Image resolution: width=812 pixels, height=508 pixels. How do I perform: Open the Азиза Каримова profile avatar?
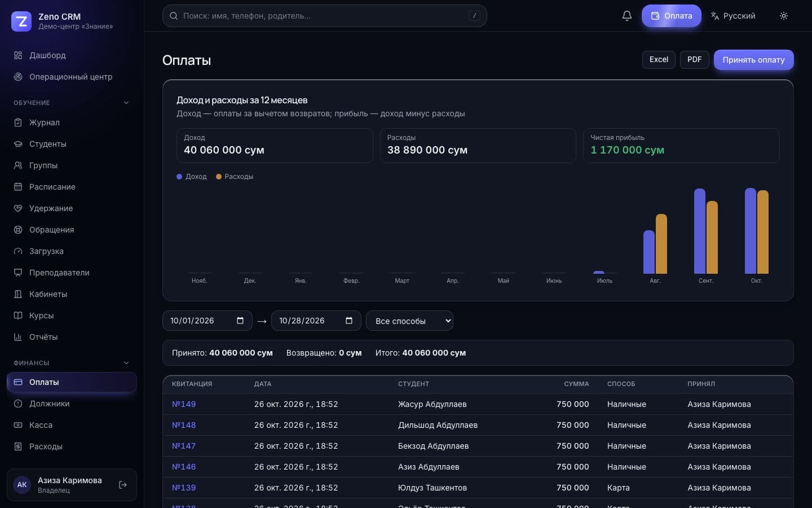pos(22,485)
